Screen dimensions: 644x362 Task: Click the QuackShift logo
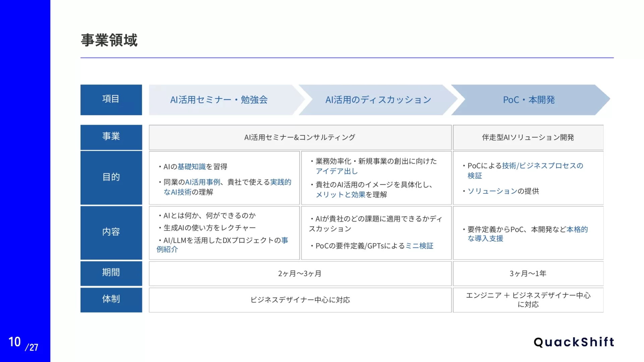[574, 342]
